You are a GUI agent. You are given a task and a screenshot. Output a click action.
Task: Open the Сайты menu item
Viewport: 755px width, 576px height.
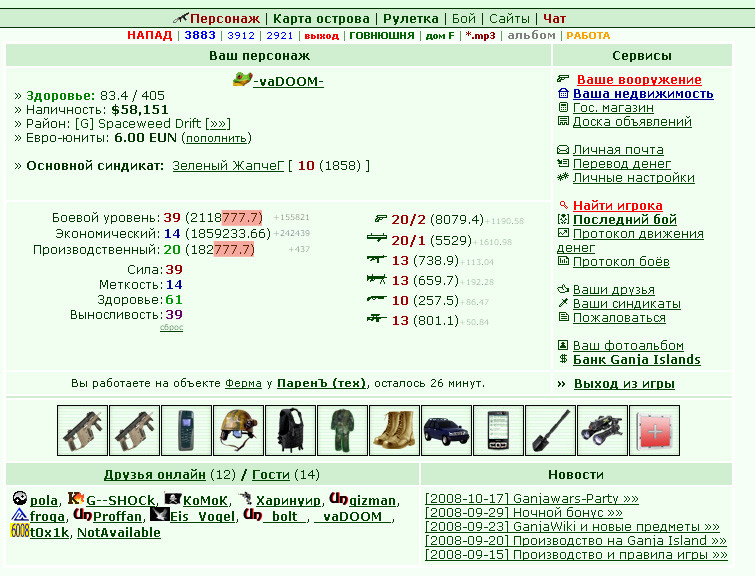pyautogui.click(x=509, y=19)
